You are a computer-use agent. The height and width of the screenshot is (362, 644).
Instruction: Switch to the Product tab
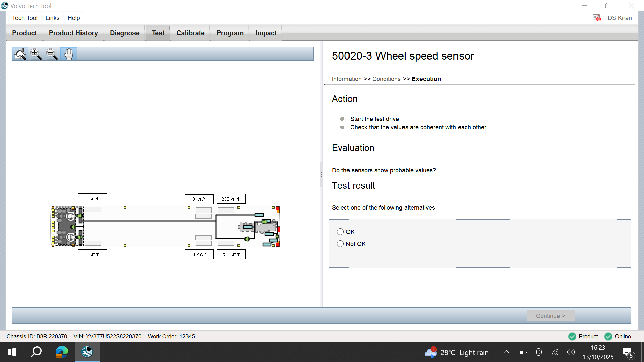coord(24,33)
